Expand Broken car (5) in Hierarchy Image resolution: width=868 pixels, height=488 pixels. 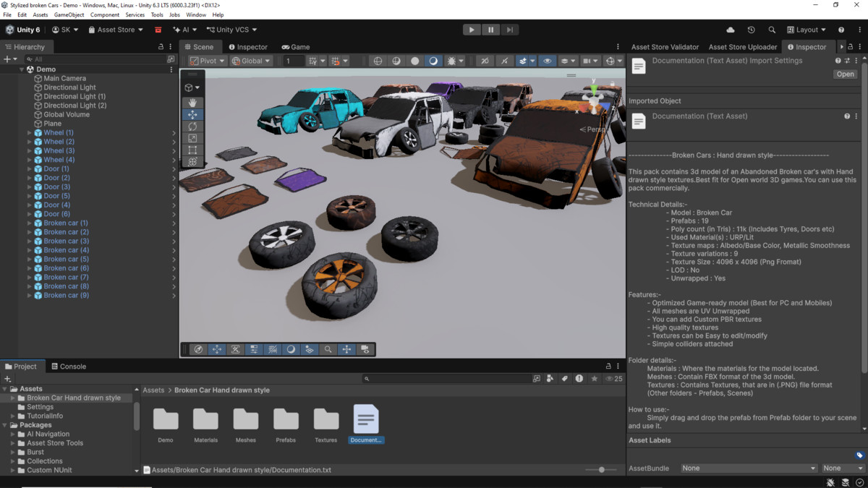[30, 260]
